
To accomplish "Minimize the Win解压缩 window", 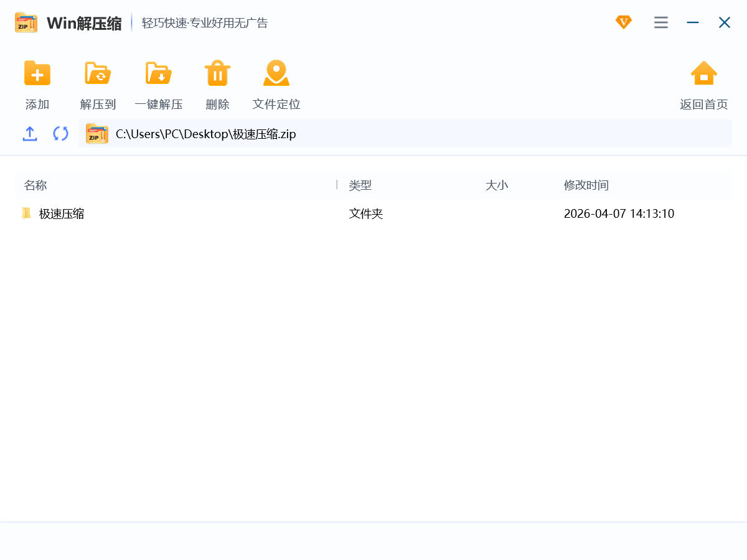I will [x=692, y=22].
